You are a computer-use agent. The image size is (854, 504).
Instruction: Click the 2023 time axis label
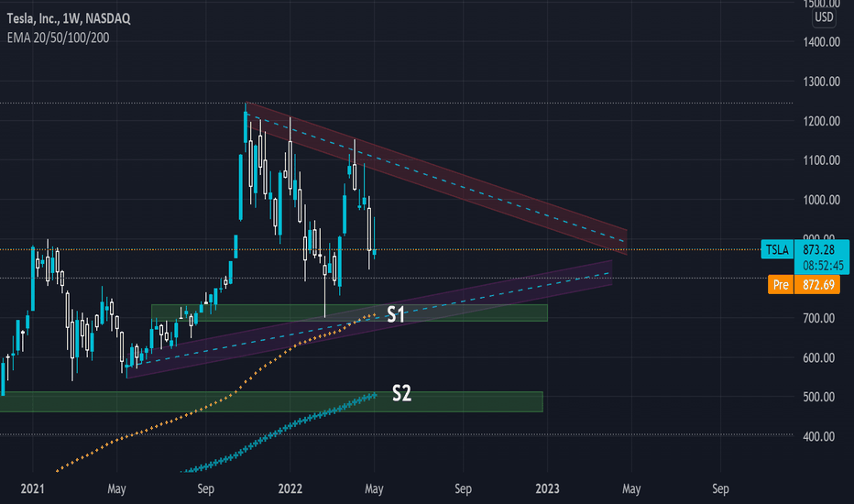click(547, 488)
